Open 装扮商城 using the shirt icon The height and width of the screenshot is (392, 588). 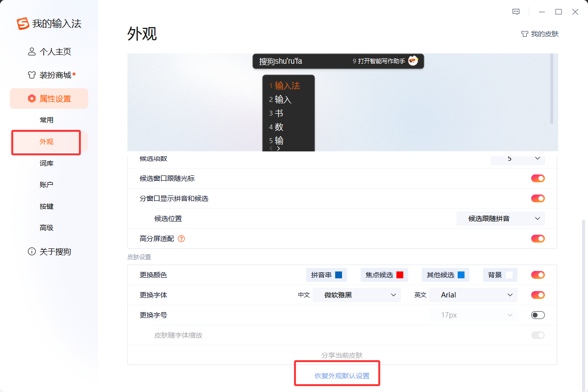[x=30, y=74]
